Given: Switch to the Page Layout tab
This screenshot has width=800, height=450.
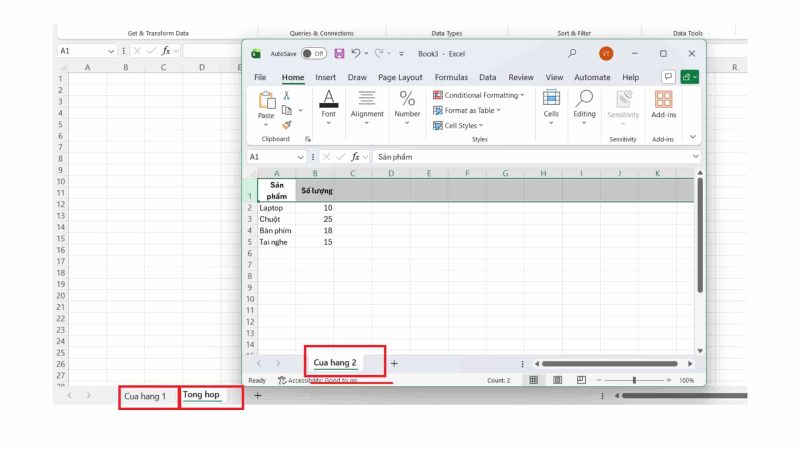Looking at the screenshot, I should [400, 77].
